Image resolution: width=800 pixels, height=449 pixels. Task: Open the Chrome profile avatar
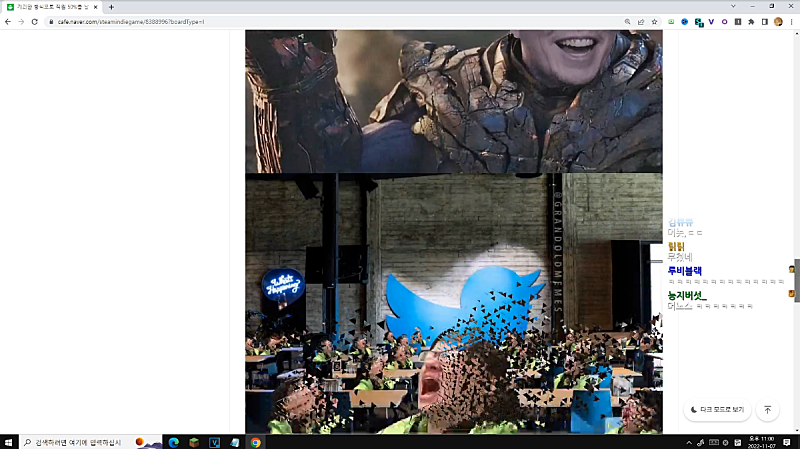(778, 22)
